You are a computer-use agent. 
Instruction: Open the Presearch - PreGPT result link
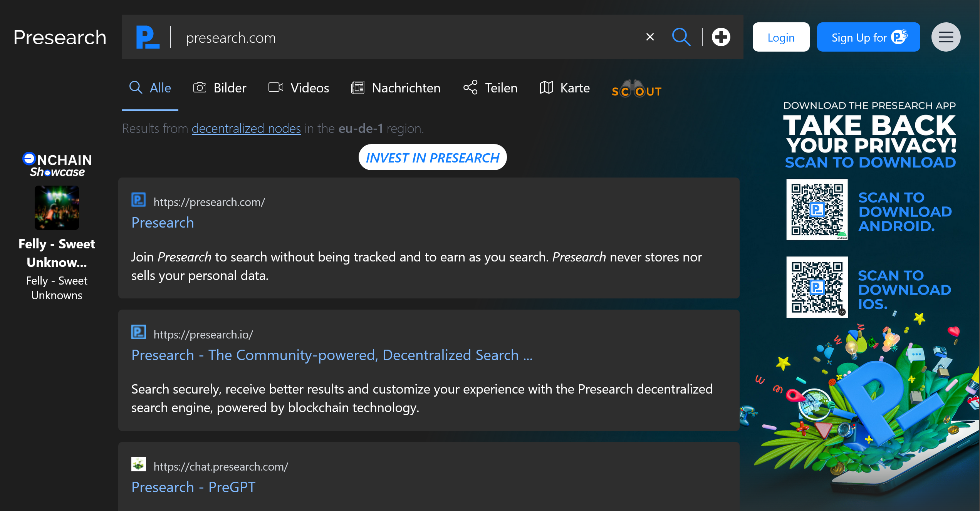coord(193,487)
